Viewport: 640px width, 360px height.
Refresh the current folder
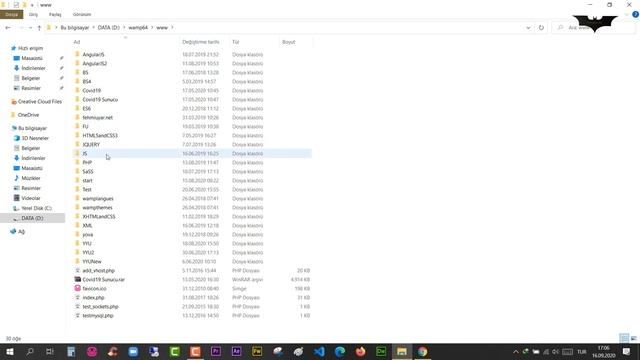541,28
